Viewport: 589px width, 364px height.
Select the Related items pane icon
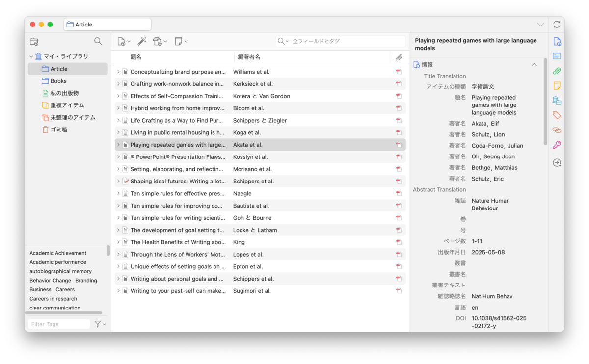click(557, 130)
